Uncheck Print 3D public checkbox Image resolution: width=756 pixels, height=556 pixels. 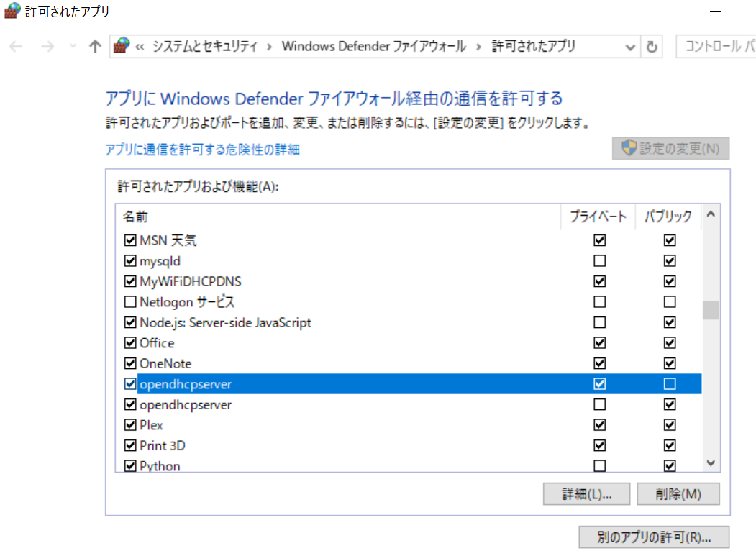670,445
